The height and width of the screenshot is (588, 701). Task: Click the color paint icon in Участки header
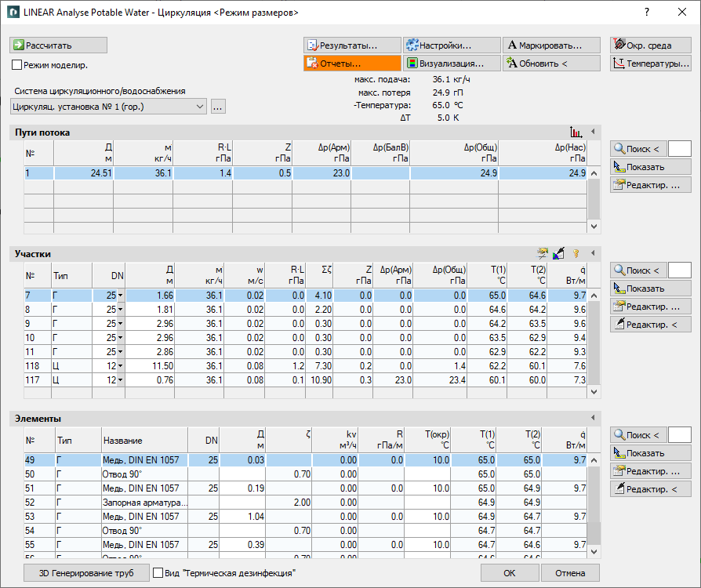pos(558,253)
